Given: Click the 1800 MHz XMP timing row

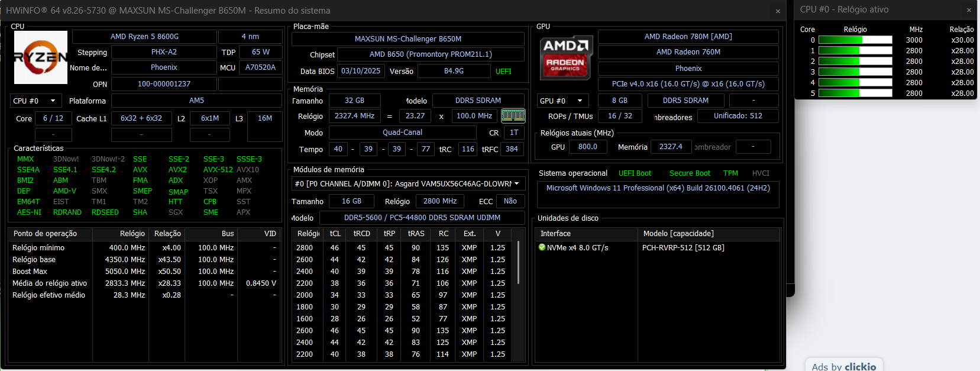Looking at the screenshot, I should pos(403,307).
